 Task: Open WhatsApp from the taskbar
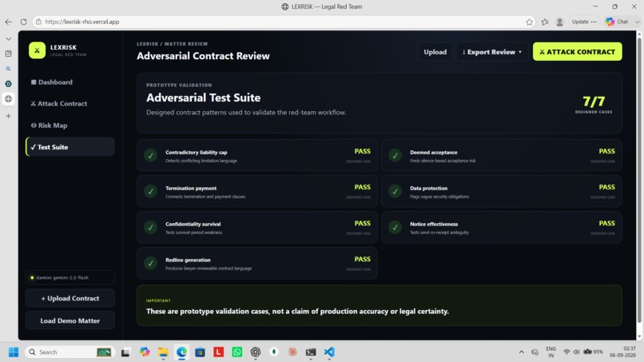237,352
